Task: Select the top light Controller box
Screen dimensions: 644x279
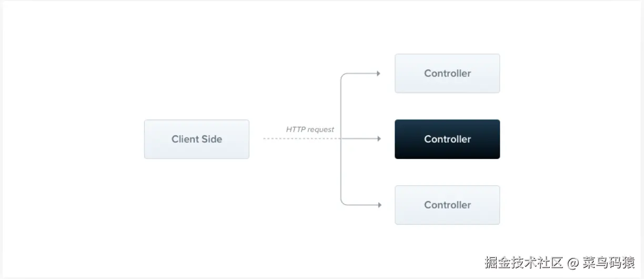Action: 447,74
